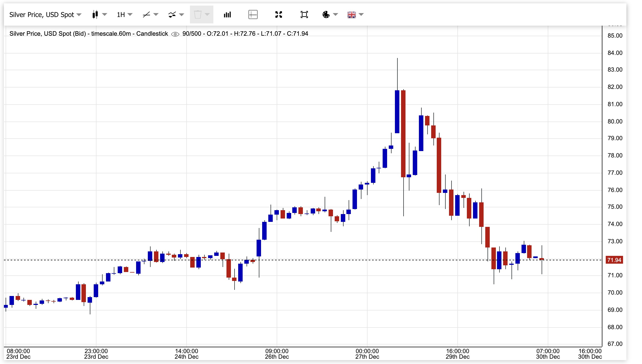Click the 27th Dec 00:00:00 time label
642x364 pixels.
(x=367, y=354)
